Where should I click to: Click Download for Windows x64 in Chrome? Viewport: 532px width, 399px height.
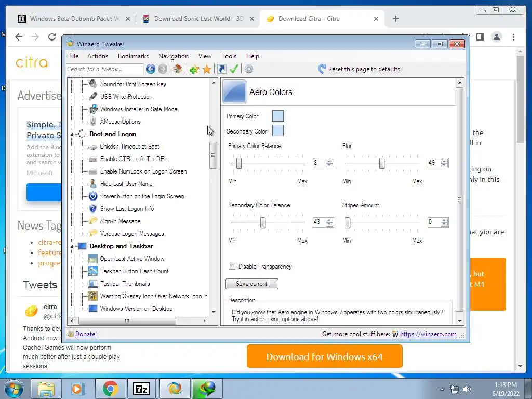tap(324, 356)
